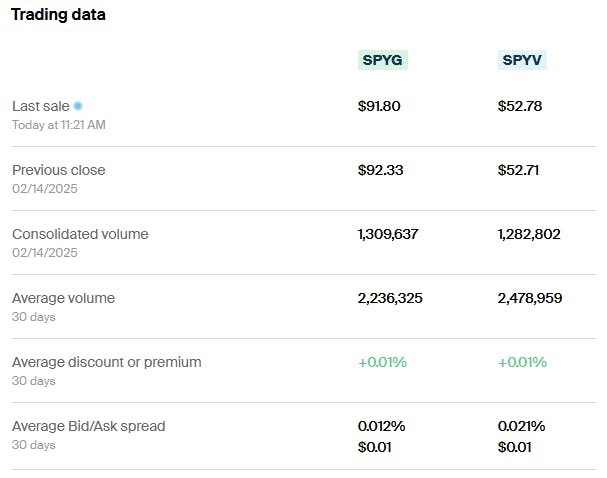Image resolution: width=607 pixels, height=478 pixels.
Task: Click the Average Bid/Ask spread label
Action: point(88,426)
